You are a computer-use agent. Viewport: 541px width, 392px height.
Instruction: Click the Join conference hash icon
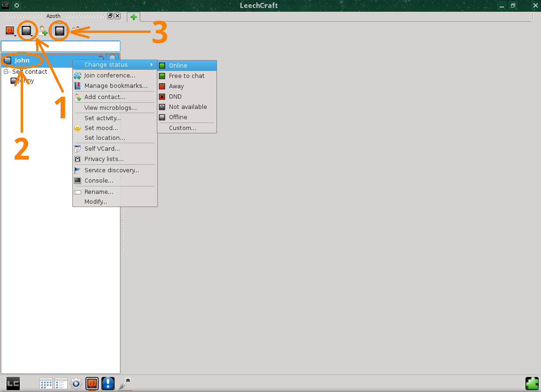point(77,76)
